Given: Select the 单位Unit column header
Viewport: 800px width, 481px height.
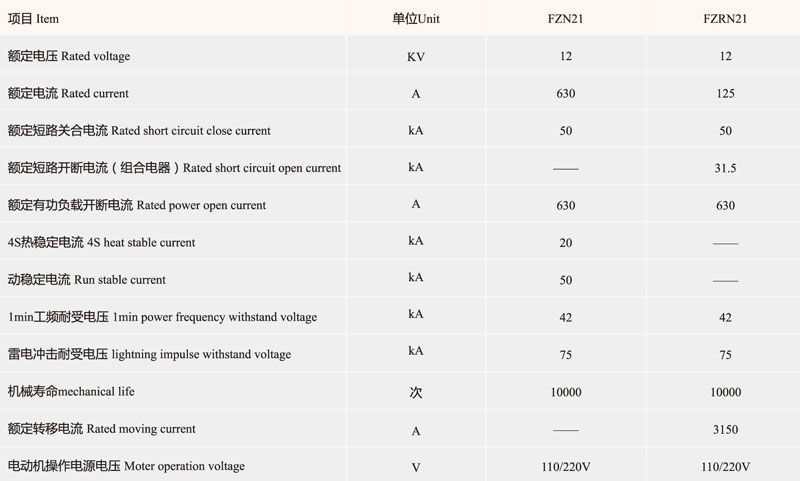Looking at the screenshot, I should coord(415,19).
